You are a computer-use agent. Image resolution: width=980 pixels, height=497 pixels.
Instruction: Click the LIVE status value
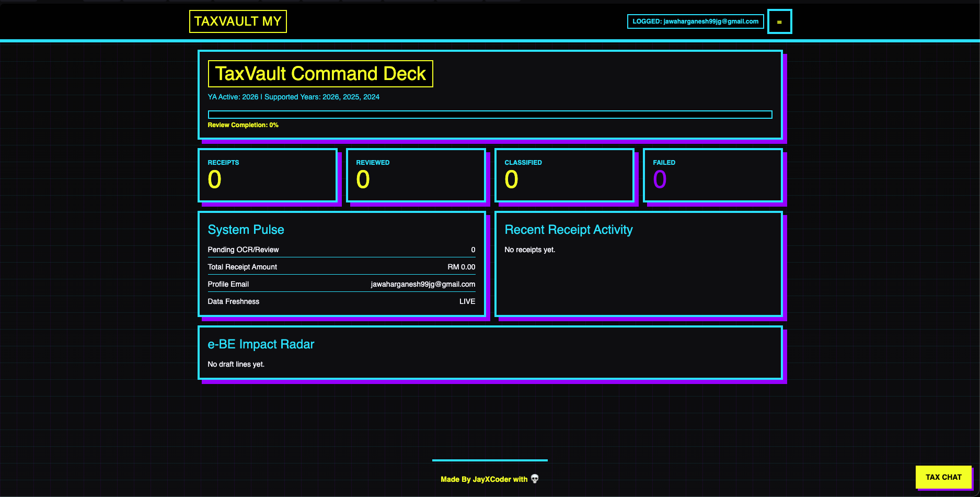click(x=467, y=301)
